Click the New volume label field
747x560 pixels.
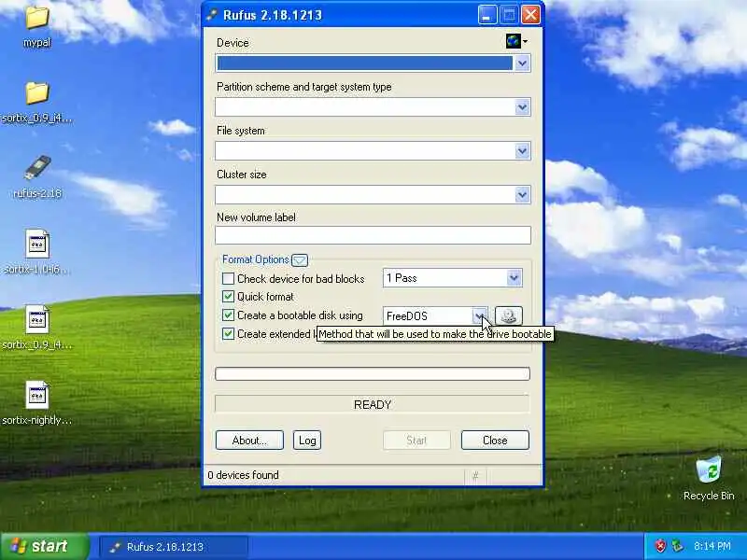tap(373, 235)
